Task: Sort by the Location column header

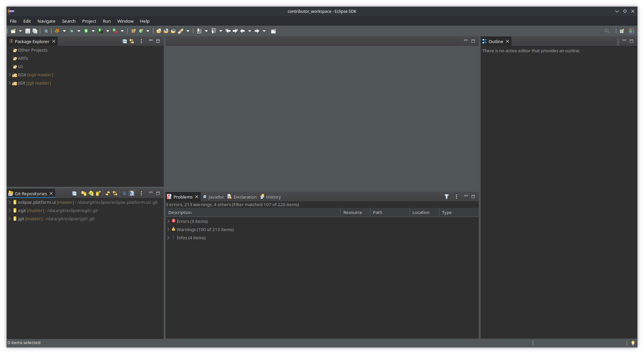Action: point(421,212)
